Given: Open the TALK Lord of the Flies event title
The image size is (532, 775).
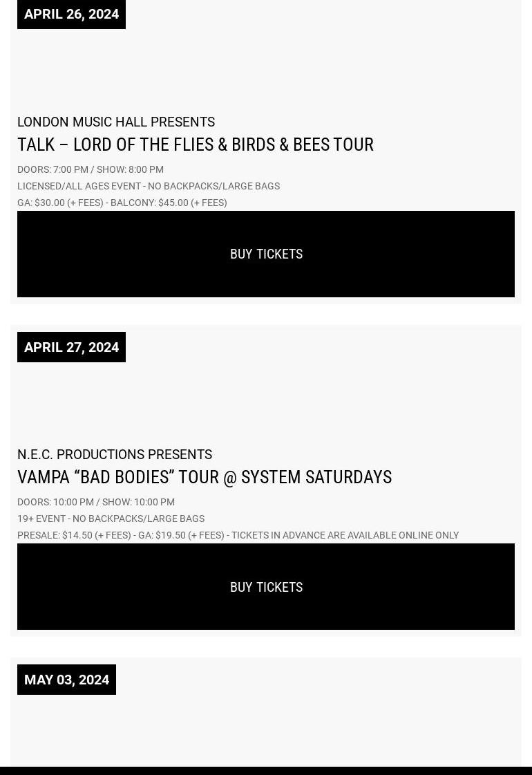Looking at the screenshot, I should pos(196,144).
